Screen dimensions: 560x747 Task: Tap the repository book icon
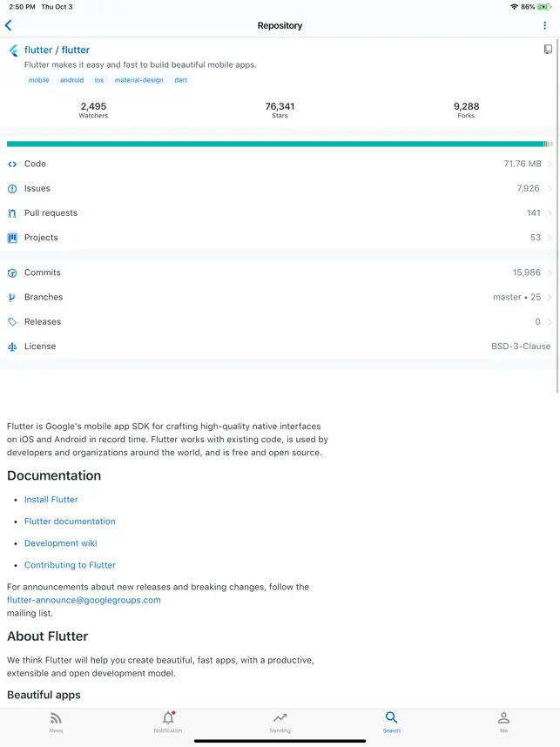[x=548, y=50]
